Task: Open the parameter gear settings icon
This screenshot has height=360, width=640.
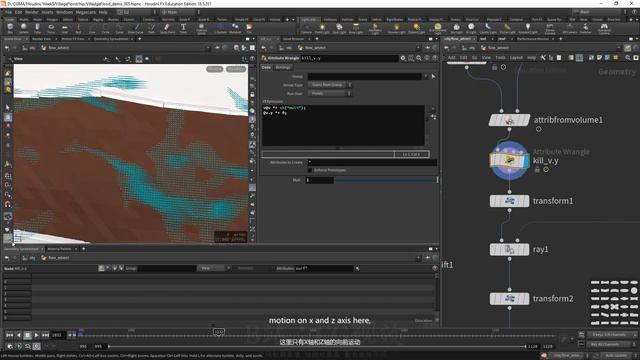Action: [403, 58]
